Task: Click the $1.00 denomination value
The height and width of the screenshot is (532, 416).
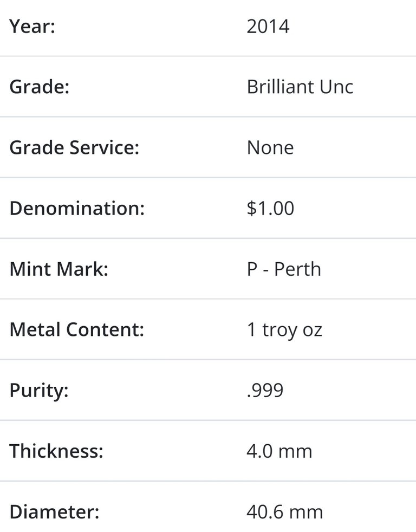Action: pos(270,208)
